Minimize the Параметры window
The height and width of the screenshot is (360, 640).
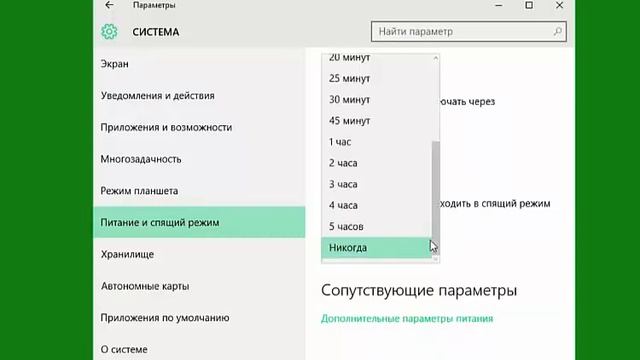pos(498,5)
